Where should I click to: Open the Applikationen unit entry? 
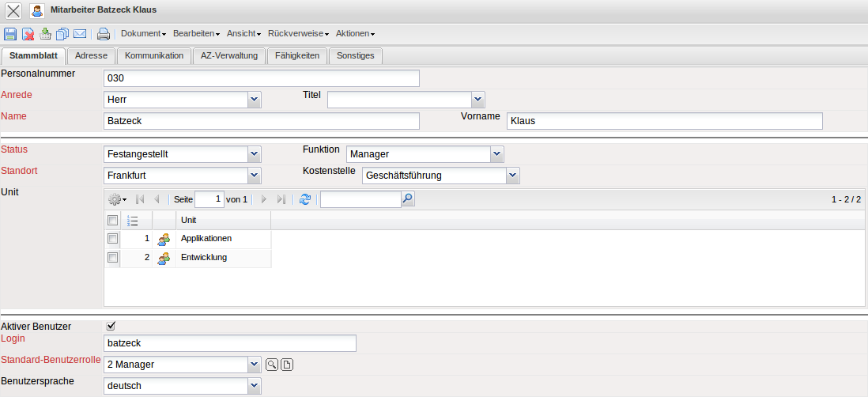coord(206,238)
